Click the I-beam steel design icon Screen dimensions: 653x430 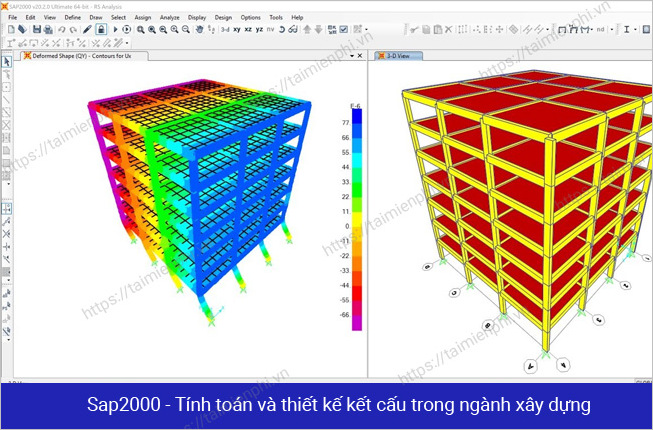pyautogui.click(x=626, y=29)
